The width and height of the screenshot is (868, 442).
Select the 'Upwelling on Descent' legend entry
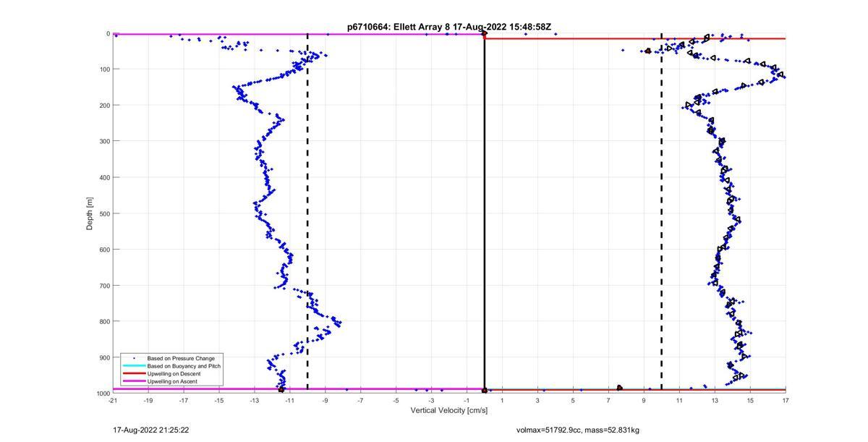tap(174, 374)
